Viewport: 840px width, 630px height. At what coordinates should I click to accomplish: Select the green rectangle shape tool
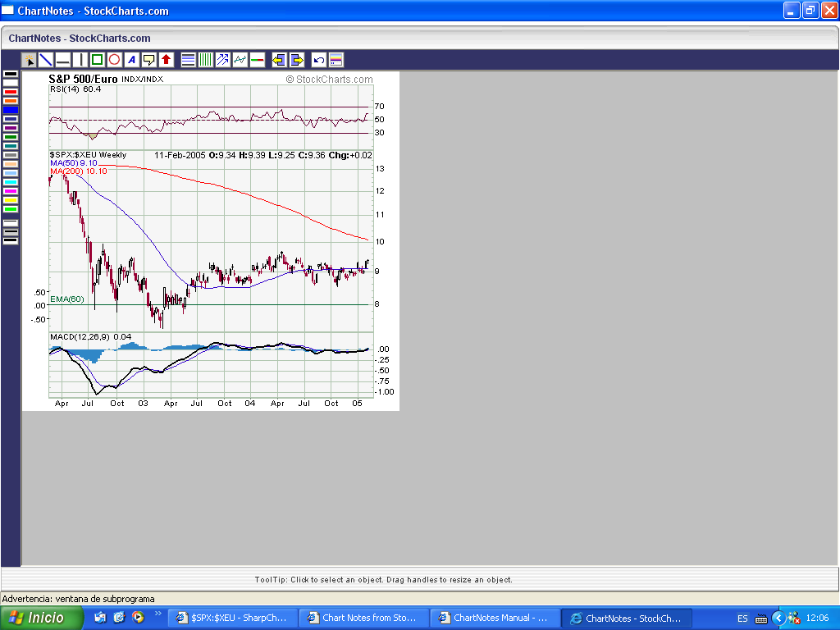97,60
